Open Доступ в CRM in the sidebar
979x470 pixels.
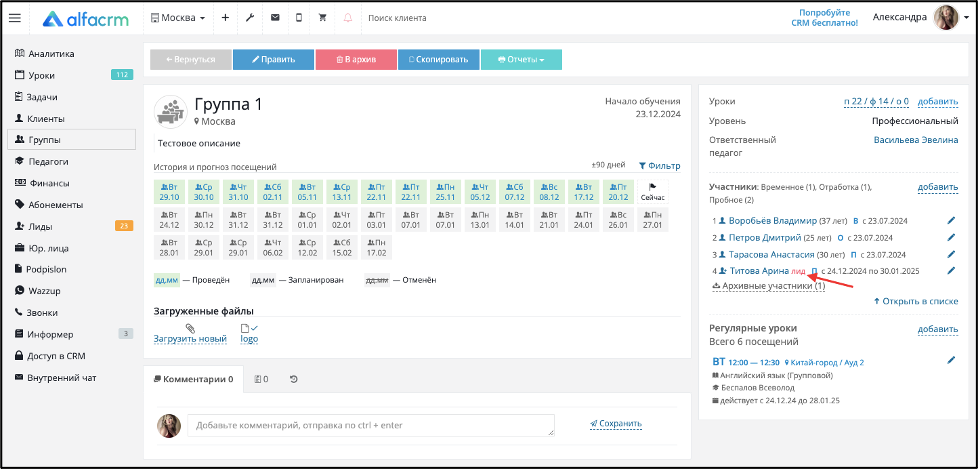50,356
